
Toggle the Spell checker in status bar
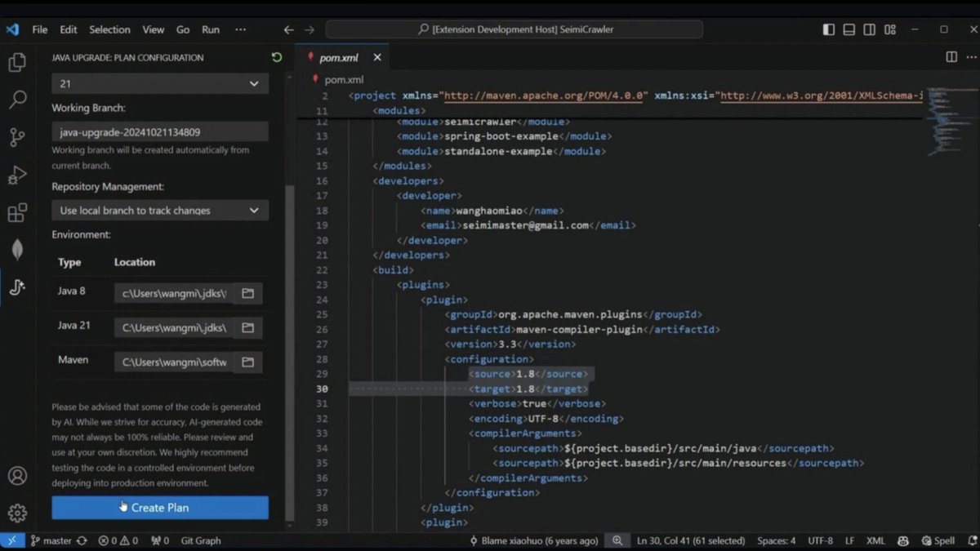(x=938, y=540)
